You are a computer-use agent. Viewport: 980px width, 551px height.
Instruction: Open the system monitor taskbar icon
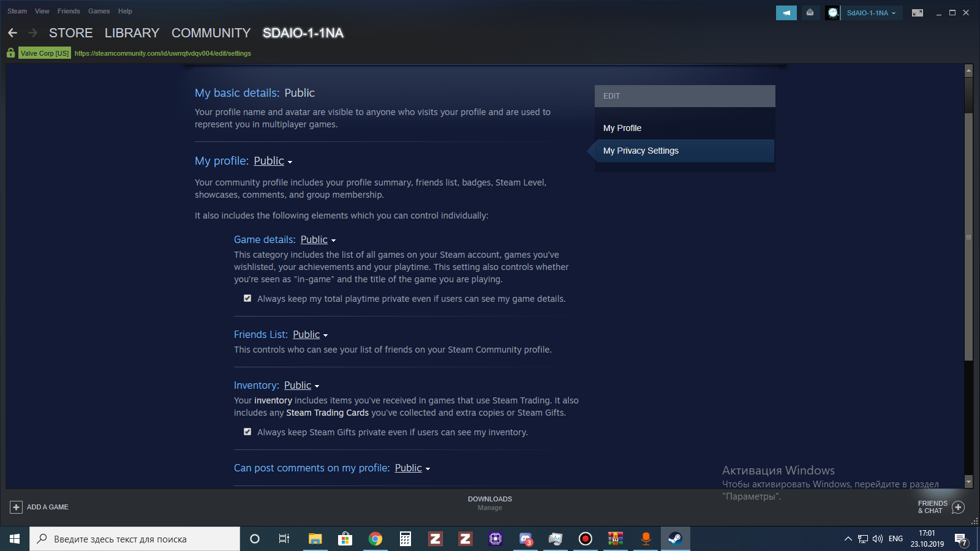click(x=556, y=539)
